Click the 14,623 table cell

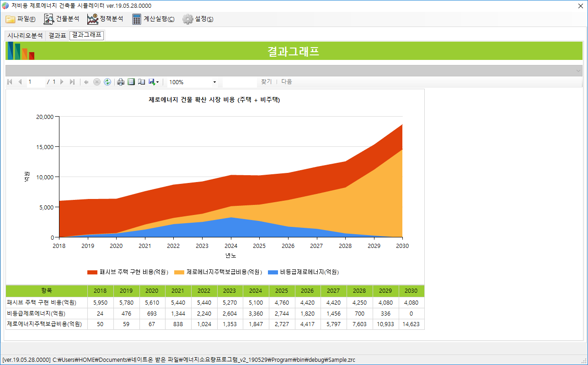[412, 324]
